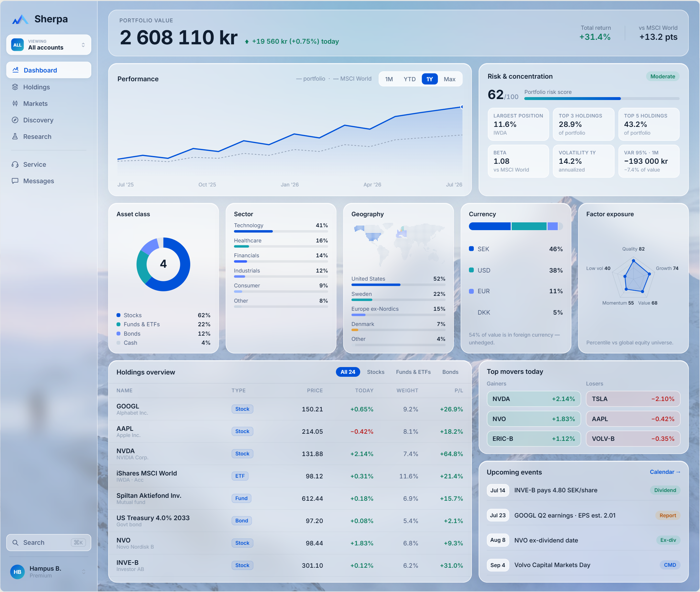700x592 pixels.
Task: Click the ALL accounts badge icon
Action: 17,45
